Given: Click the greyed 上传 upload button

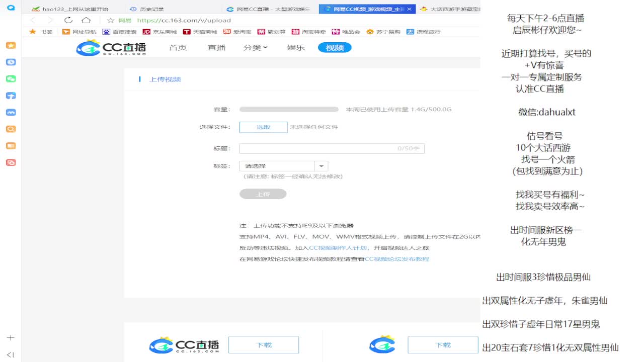Looking at the screenshot, I should click(263, 194).
